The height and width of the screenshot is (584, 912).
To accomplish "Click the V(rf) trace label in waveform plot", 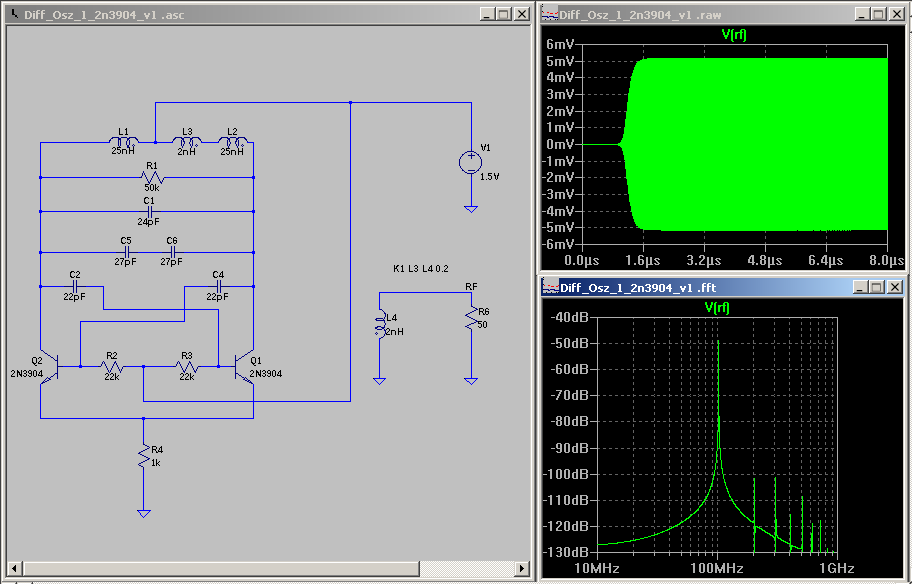I will coord(733,35).
